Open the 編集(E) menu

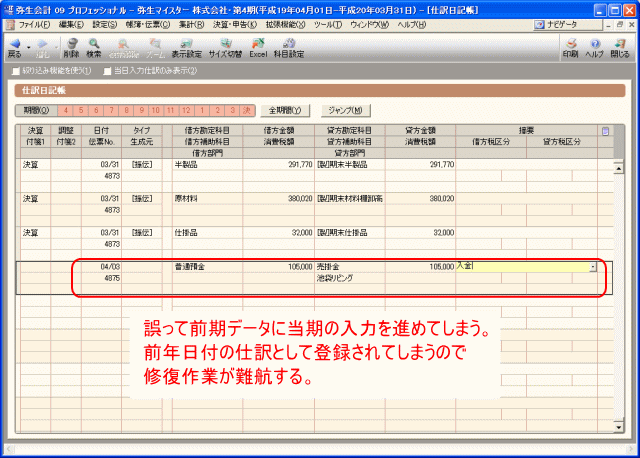point(71,25)
